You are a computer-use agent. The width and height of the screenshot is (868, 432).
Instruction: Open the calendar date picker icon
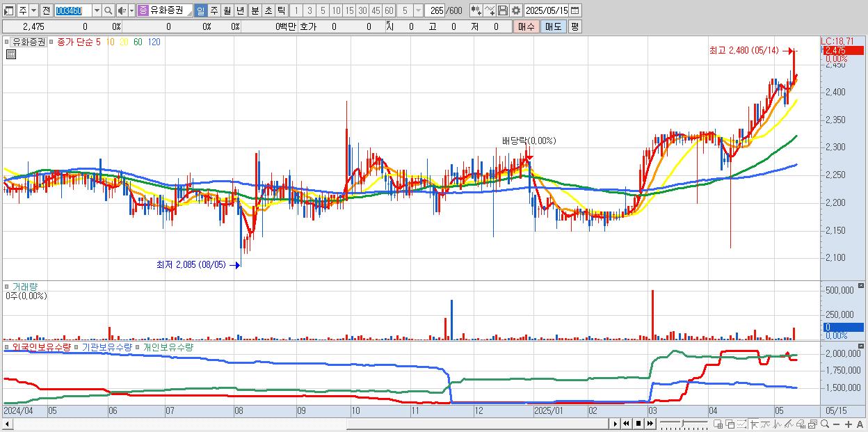574,10
